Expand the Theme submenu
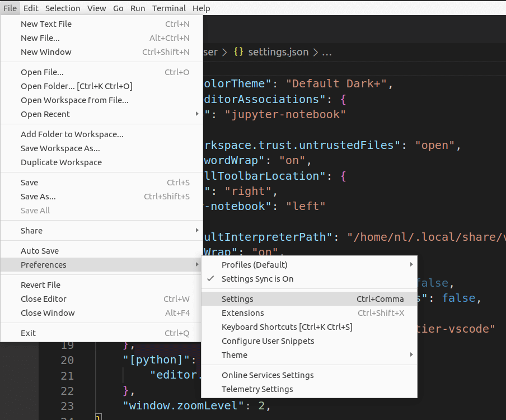The image size is (506, 420). coord(309,355)
